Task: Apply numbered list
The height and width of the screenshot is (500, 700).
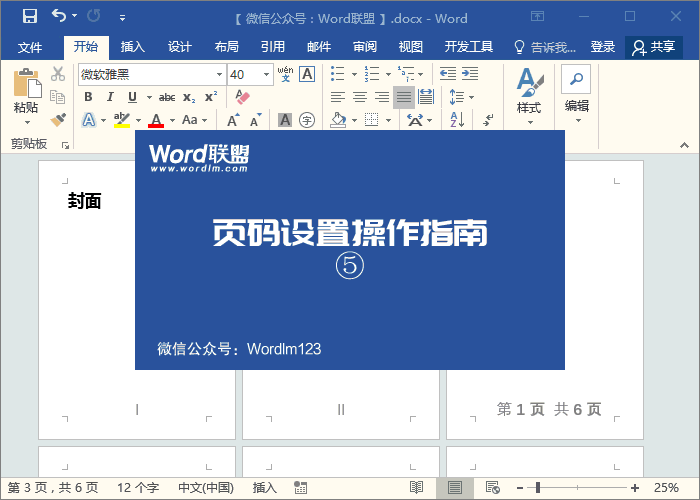Action: pyautogui.click(x=371, y=74)
